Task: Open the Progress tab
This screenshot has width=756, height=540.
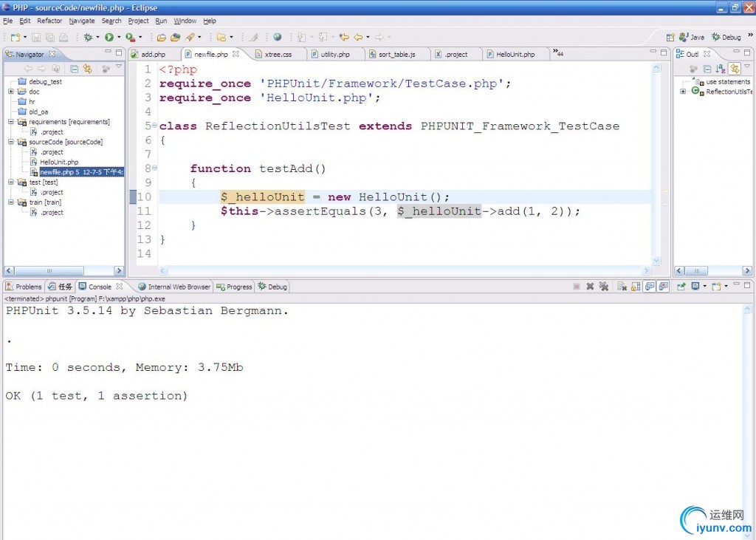Action: (234, 287)
